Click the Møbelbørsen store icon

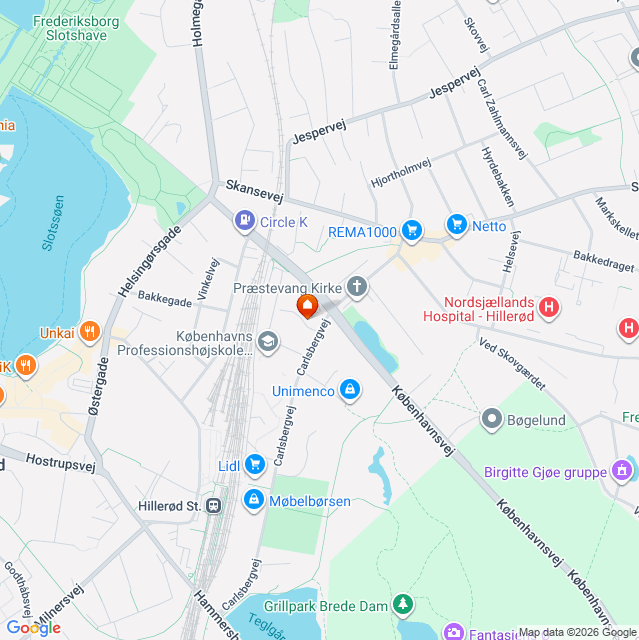point(254,500)
